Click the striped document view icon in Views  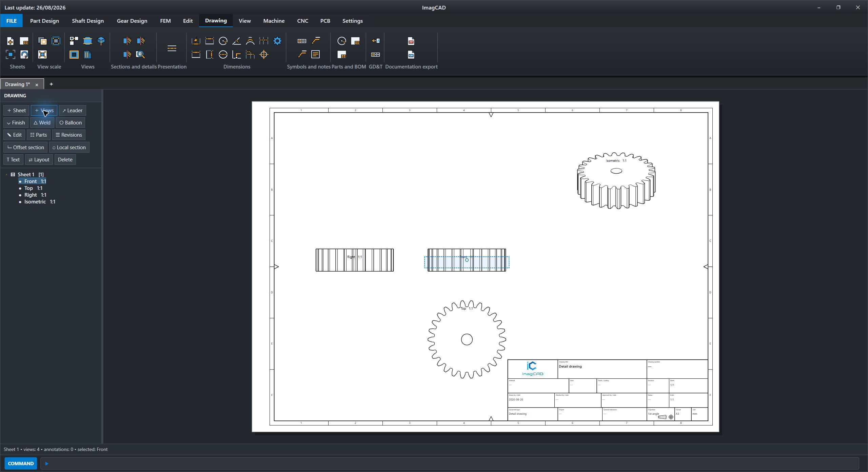coord(87,54)
